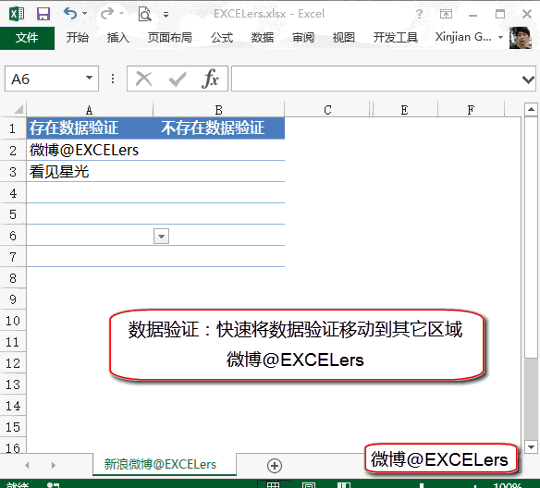The image size is (540, 488).
Task: Customize the Quick Access Toolbar
Action: coord(166,14)
